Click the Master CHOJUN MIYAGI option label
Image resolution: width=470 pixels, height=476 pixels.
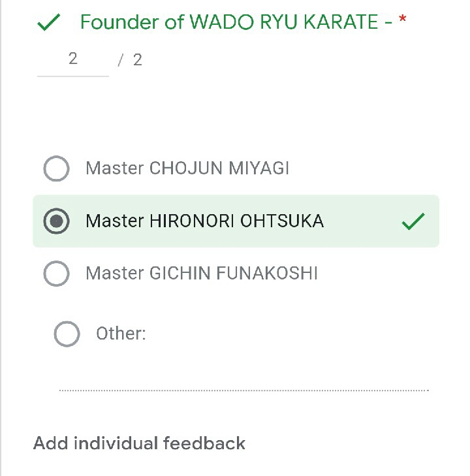(187, 168)
